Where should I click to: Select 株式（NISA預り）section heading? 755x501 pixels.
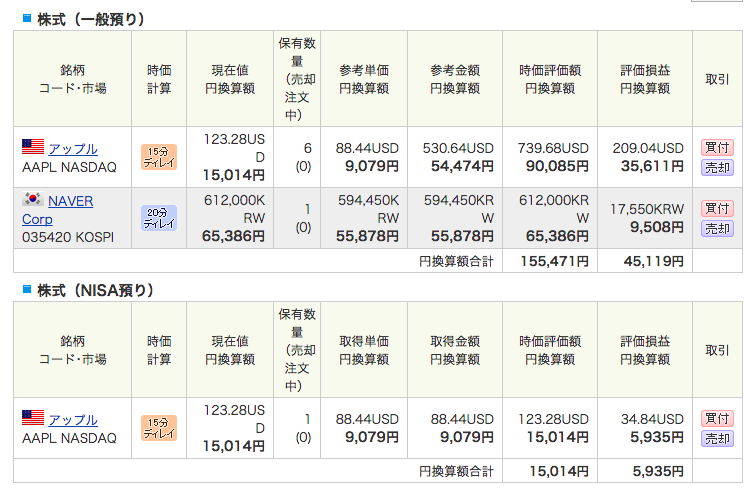pyautogui.click(x=95, y=290)
